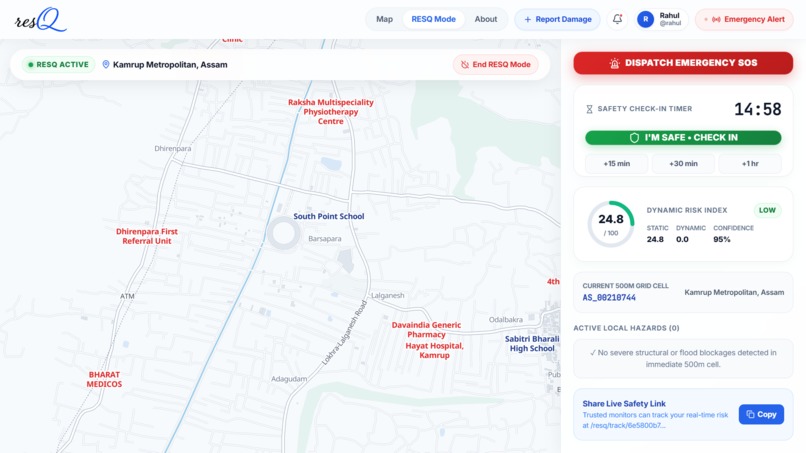Copy the live safety link

pyautogui.click(x=761, y=414)
